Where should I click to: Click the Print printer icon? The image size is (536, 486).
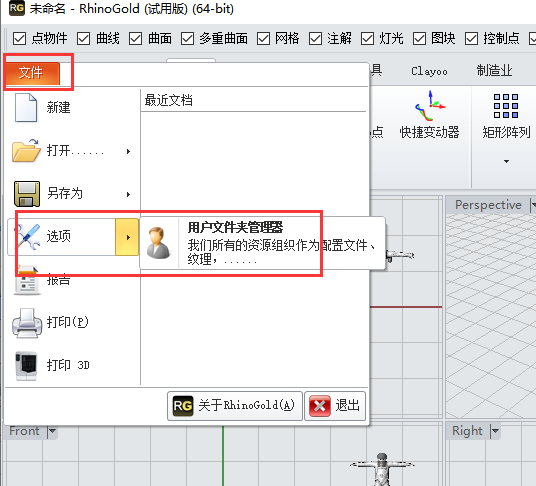pos(27,323)
